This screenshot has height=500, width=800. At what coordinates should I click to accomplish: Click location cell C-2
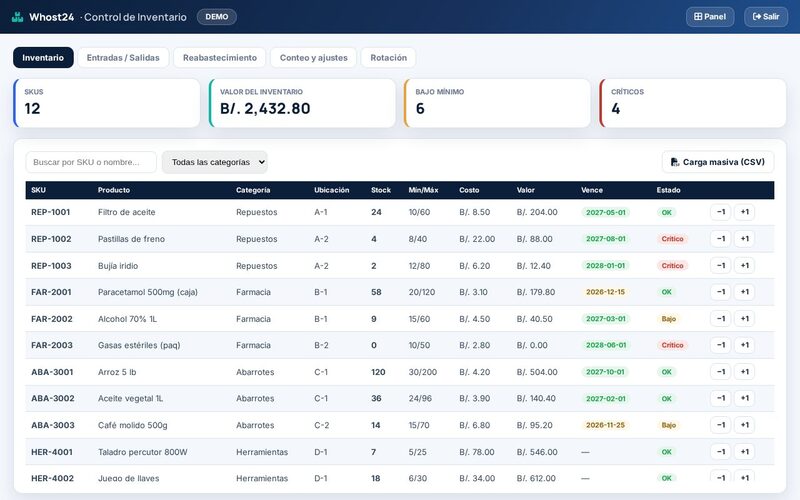[x=321, y=425]
